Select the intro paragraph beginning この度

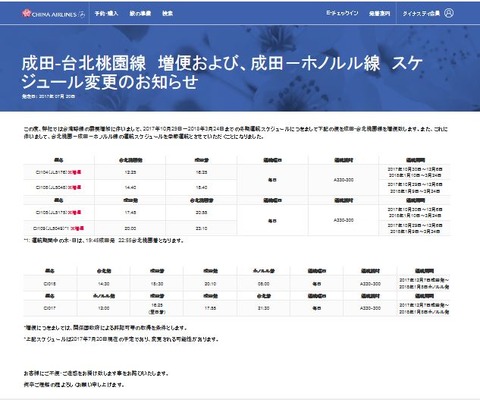tap(236, 132)
